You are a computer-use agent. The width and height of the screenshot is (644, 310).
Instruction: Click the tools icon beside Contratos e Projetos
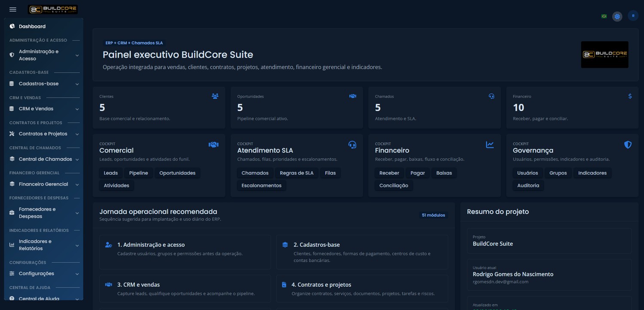(12, 134)
